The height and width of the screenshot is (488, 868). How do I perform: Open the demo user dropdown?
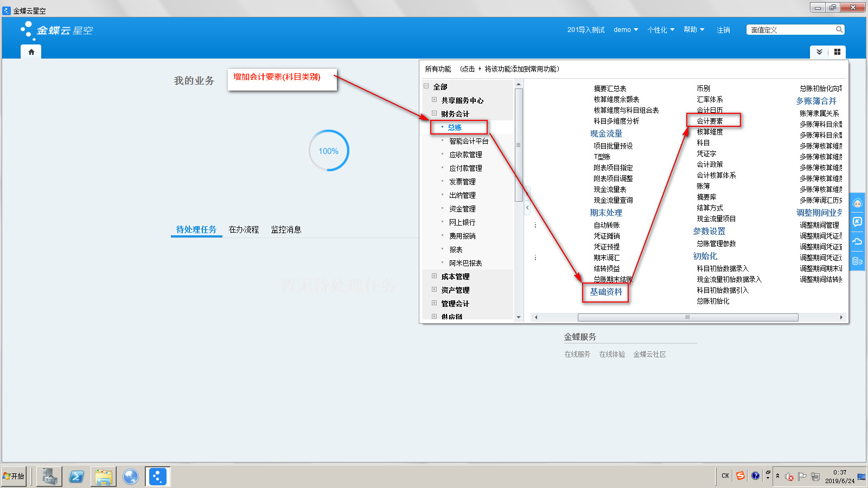coord(626,30)
